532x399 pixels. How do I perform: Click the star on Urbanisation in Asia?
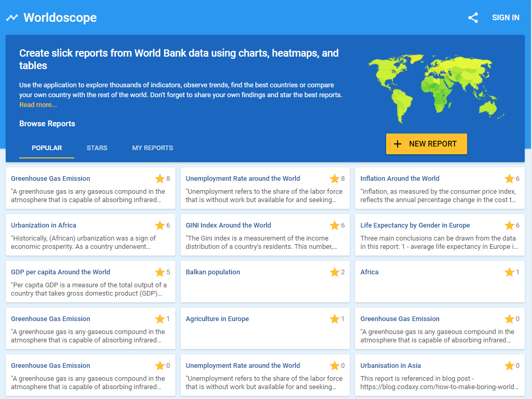[509, 366]
